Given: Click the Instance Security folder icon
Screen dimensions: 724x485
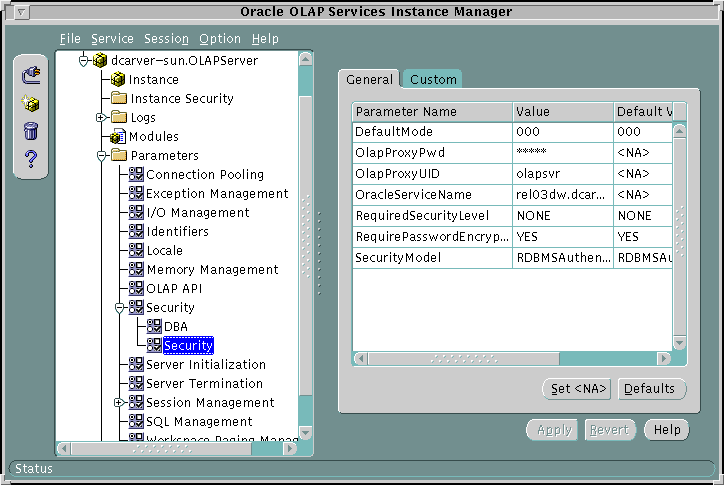Looking at the screenshot, I should 119,98.
